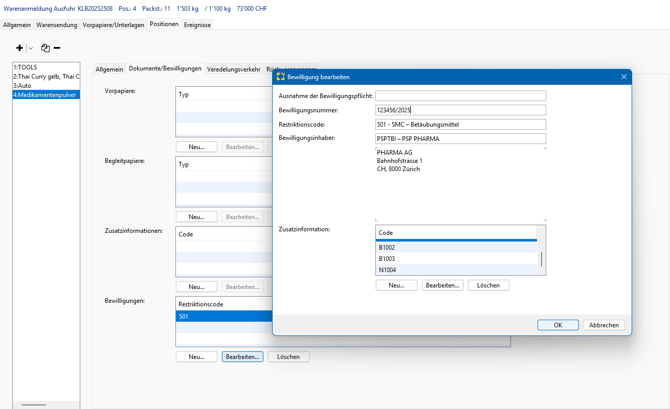Viewport: 670px width, 409px height.
Task: Open the dropdown arrow beside the plus icon
Action: pos(31,48)
